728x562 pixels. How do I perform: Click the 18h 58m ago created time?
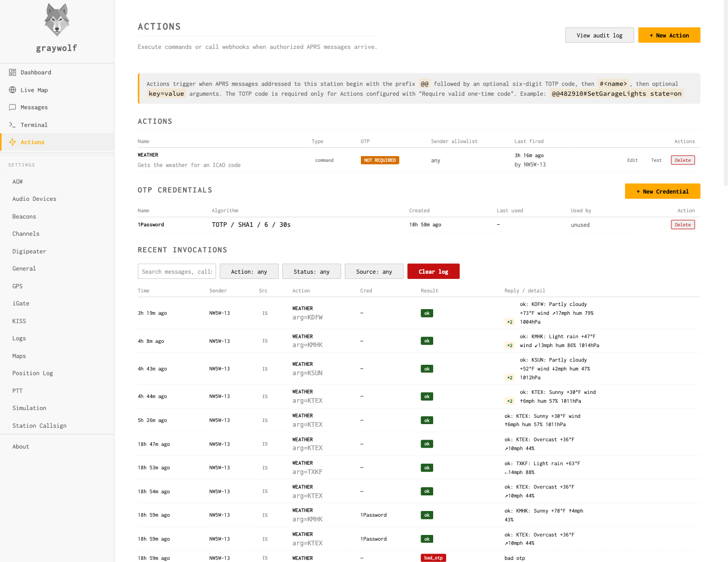tap(425, 225)
